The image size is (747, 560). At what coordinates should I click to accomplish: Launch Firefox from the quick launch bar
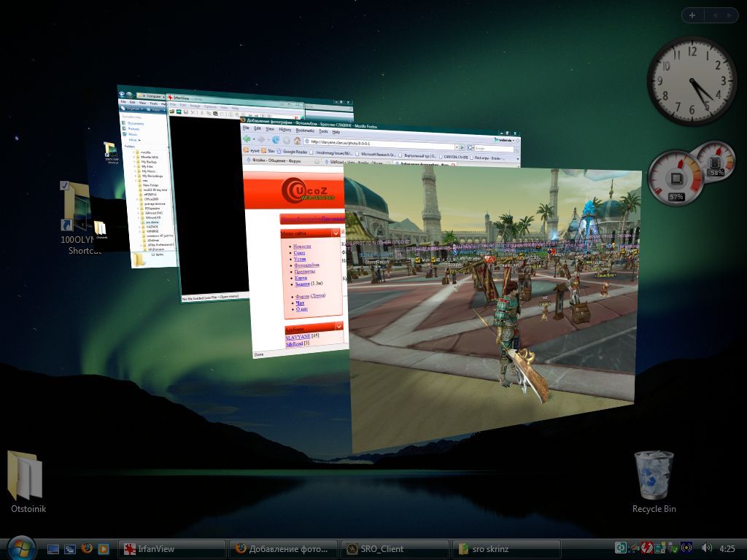[87, 548]
